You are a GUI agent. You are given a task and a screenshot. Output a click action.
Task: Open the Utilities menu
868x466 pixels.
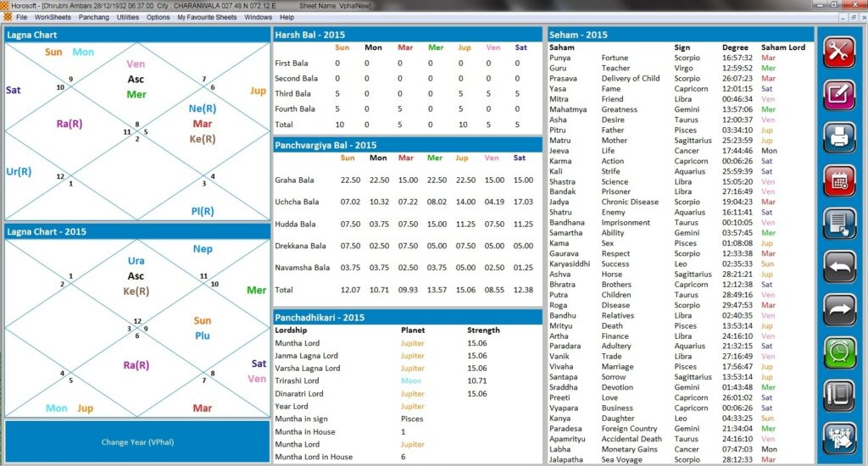[128, 17]
